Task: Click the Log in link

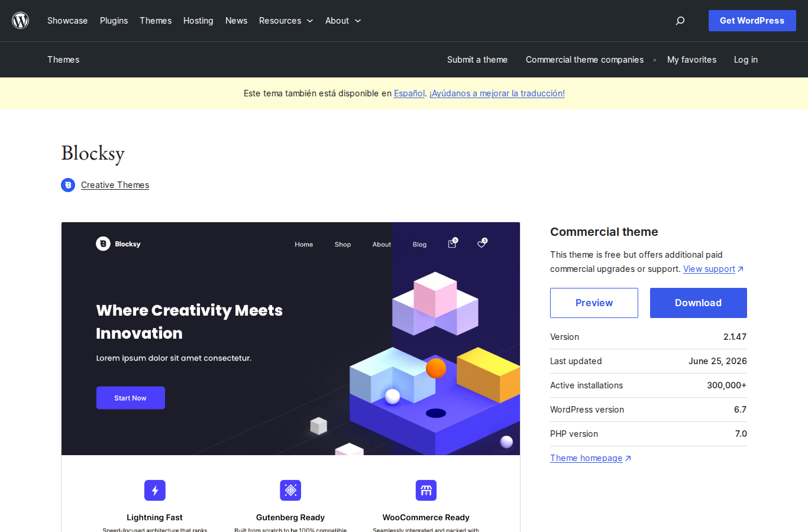Action: (746, 60)
